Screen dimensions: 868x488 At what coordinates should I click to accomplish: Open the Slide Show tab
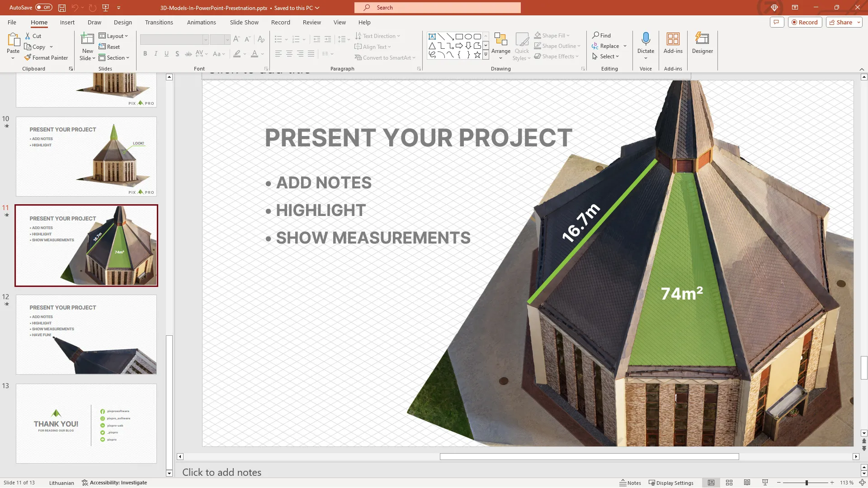(x=244, y=22)
